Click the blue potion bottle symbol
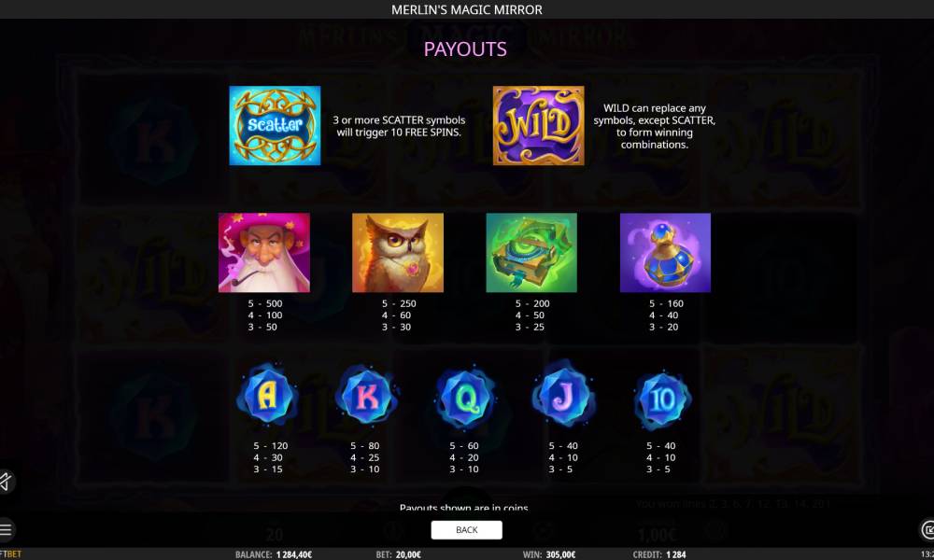934x560 pixels. coord(665,252)
